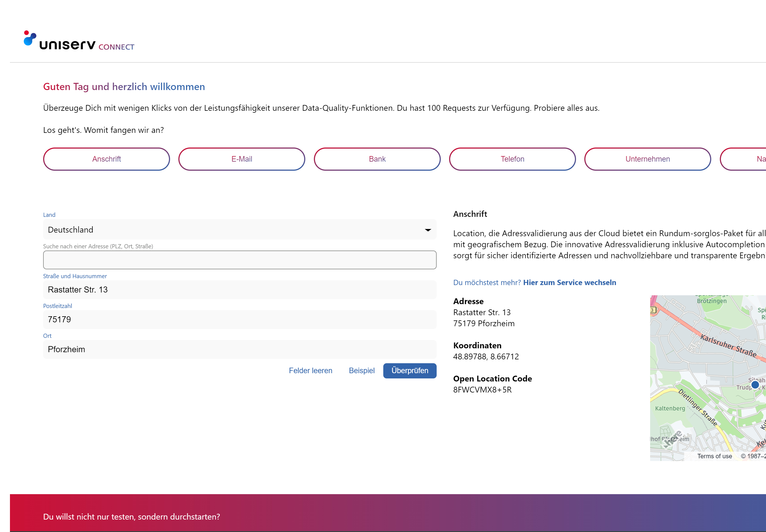Load example data via Beispiel
This screenshot has height=532, width=766.
coord(362,370)
